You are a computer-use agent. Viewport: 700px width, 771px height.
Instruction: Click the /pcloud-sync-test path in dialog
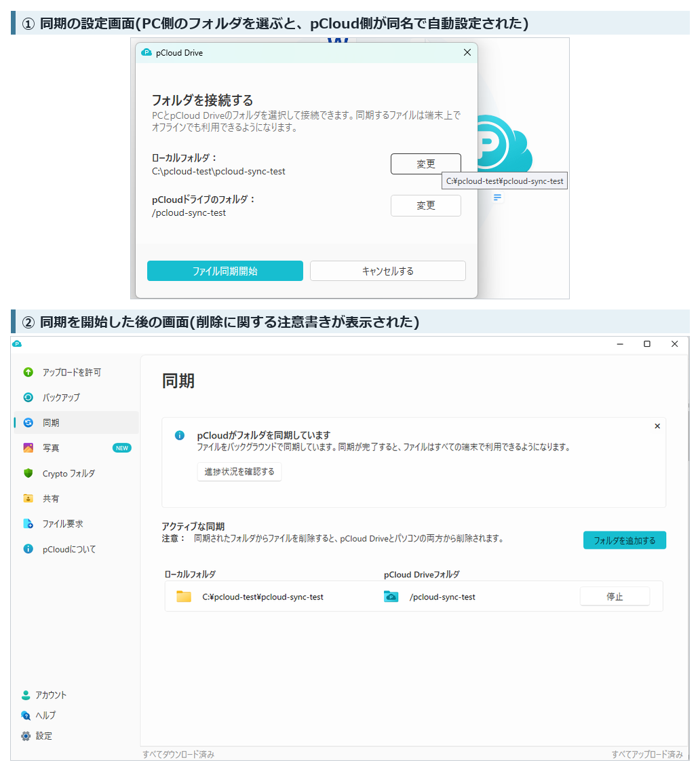[x=189, y=212]
